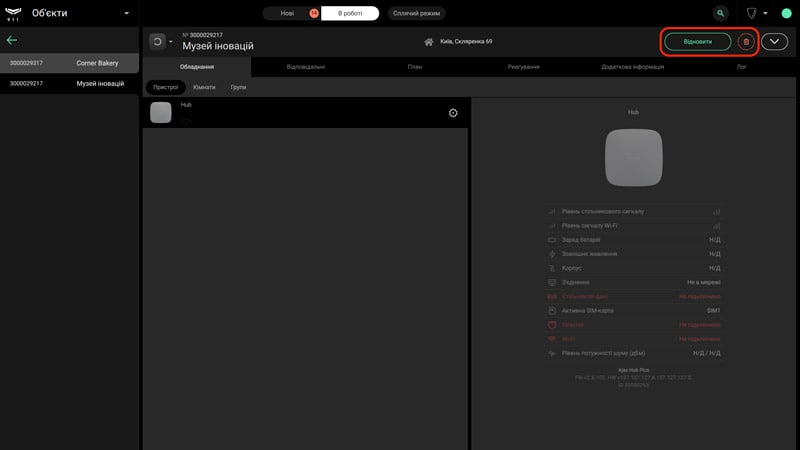Click object number 3000029217 in header
This screenshot has height=450, width=800.
(206, 35)
